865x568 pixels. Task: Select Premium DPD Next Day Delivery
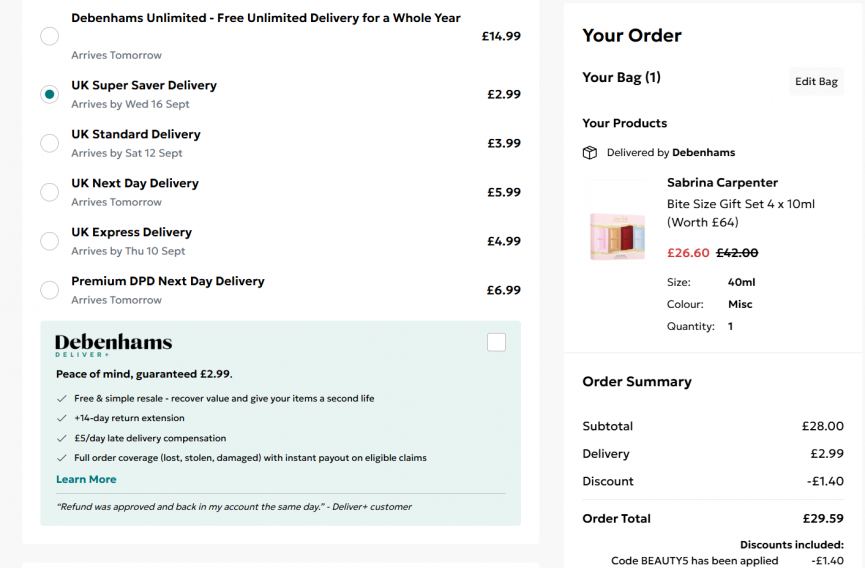coord(50,290)
